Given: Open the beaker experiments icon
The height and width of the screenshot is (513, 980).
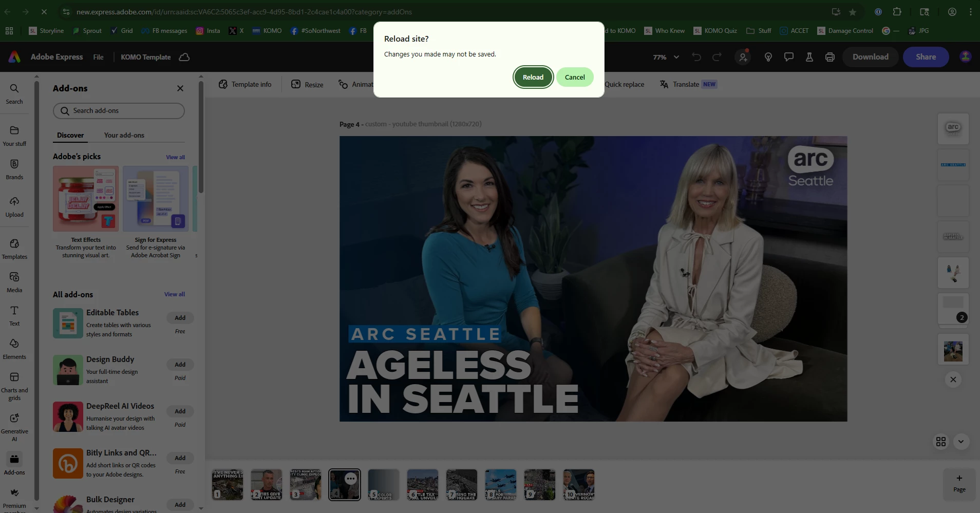Looking at the screenshot, I should [809, 57].
